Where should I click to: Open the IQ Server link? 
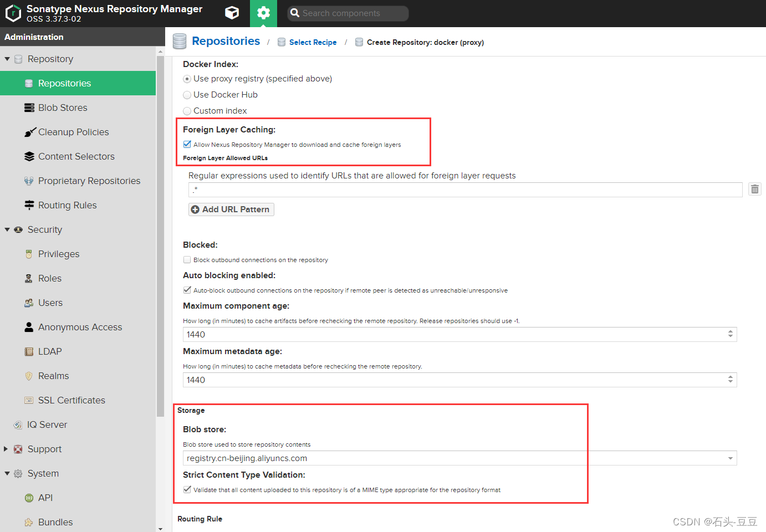(78, 424)
